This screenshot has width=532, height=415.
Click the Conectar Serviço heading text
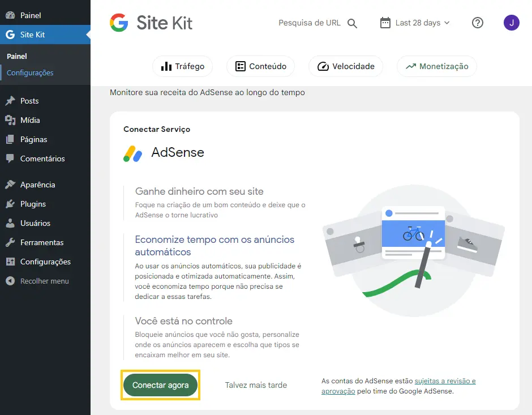[157, 129]
